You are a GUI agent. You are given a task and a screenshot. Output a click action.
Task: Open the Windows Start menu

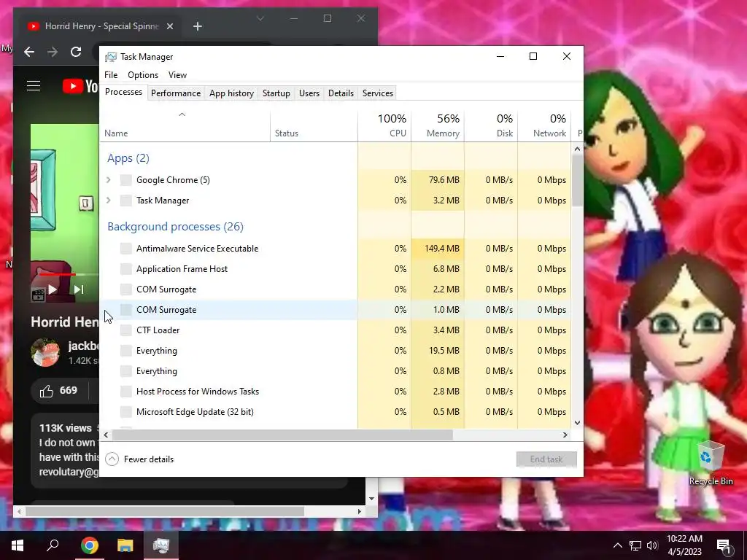pos(18,545)
